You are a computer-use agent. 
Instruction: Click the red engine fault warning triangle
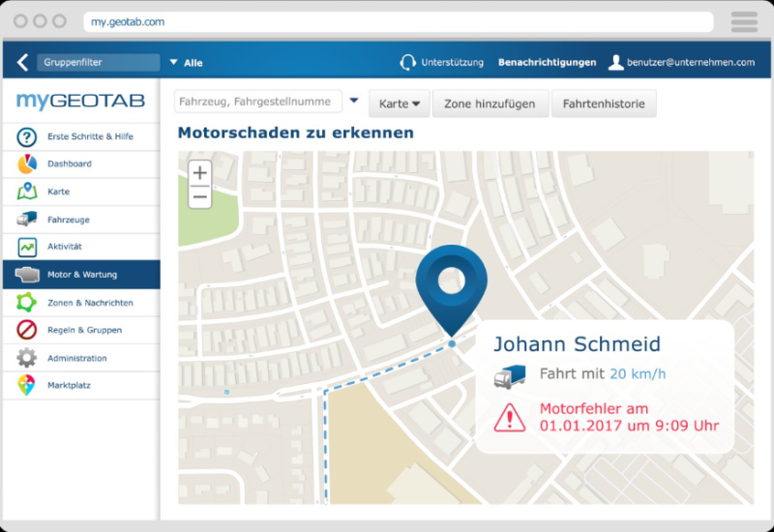click(x=509, y=417)
